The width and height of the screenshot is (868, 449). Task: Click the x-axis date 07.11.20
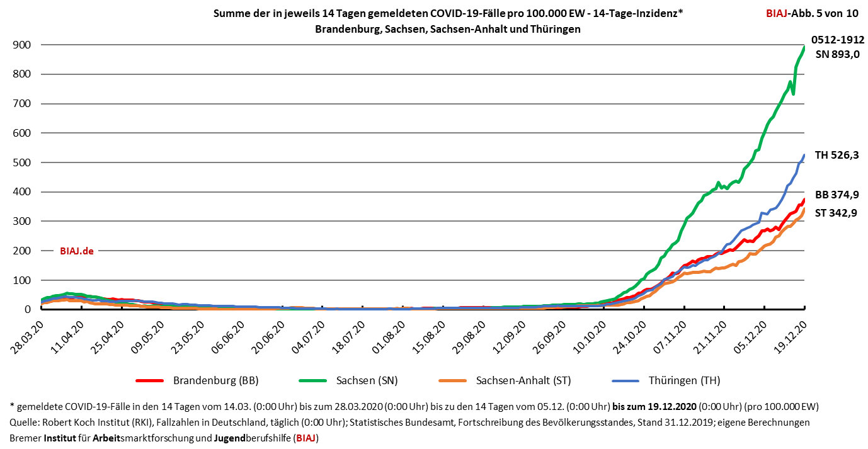[671, 336]
